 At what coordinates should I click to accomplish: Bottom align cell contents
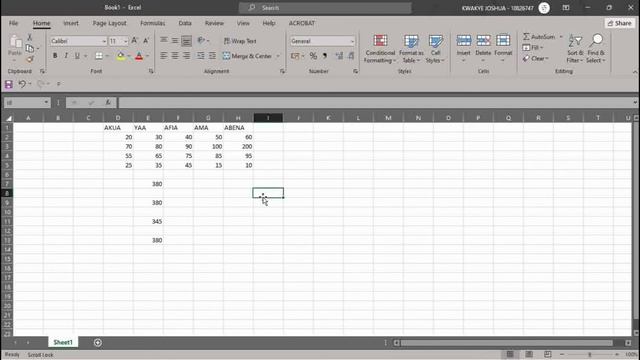click(x=186, y=40)
